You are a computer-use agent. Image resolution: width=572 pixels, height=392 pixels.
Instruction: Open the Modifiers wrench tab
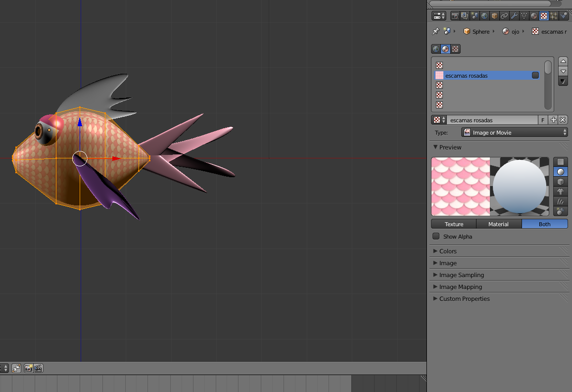[x=514, y=16]
